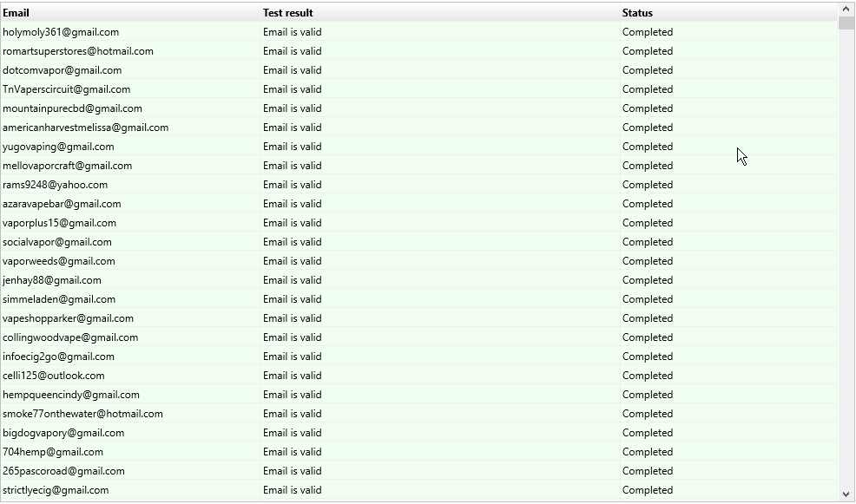
Task: Click the TnVaperscircuit@gmail.com entry
Action: [67, 89]
